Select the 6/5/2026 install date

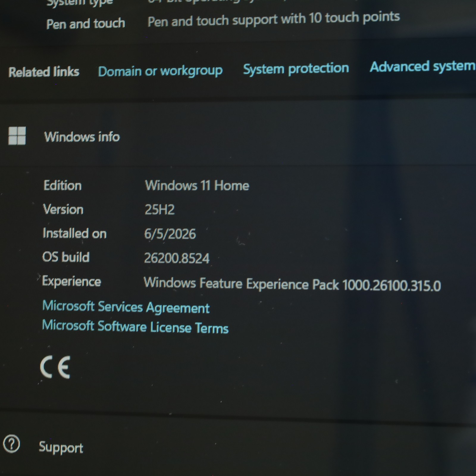[x=170, y=234]
